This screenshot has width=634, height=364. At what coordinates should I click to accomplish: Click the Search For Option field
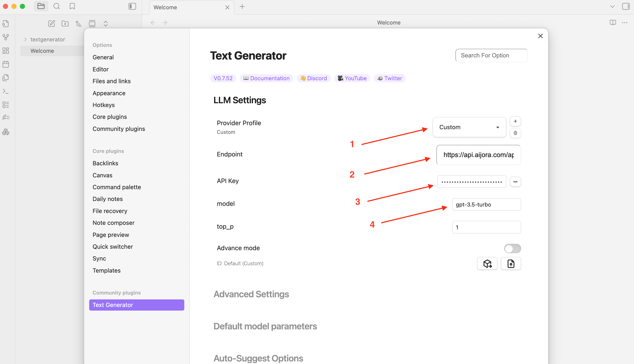click(491, 56)
